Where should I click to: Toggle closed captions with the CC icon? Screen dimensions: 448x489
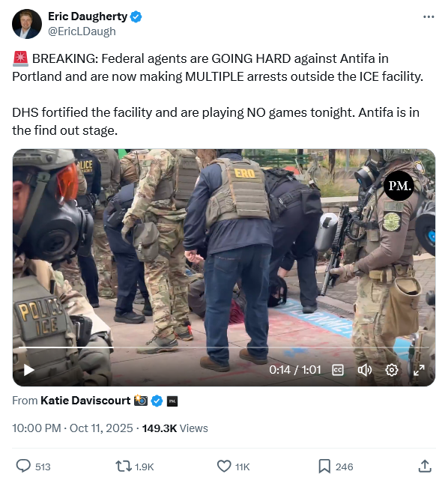click(338, 370)
